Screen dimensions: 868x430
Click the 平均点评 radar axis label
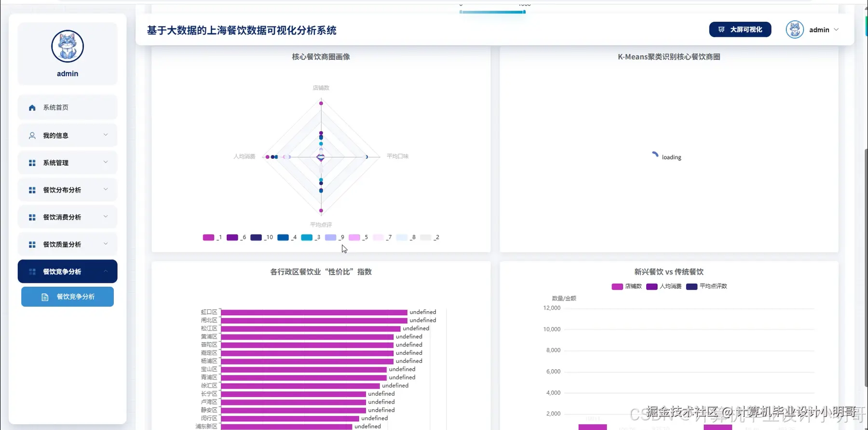pyautogui.click(x=321, y=225)
